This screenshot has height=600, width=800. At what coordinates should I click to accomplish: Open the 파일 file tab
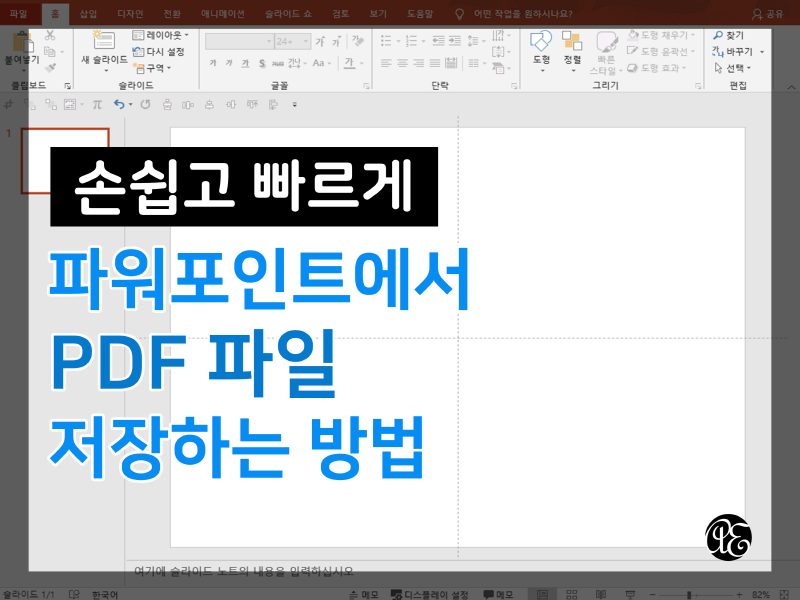[18, 13]
